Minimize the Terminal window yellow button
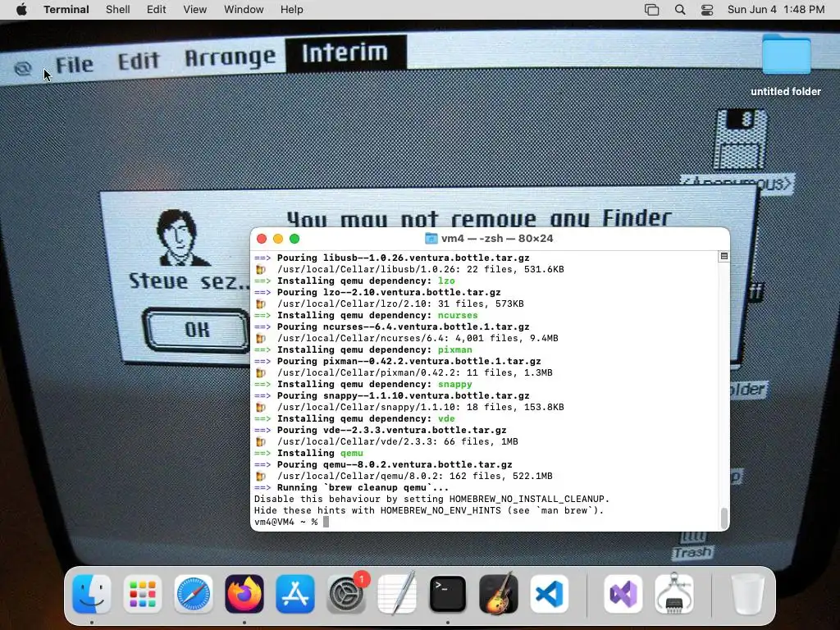Image resolution: width=840 pixels, height=630 pixels. click(x=278, y=239)
